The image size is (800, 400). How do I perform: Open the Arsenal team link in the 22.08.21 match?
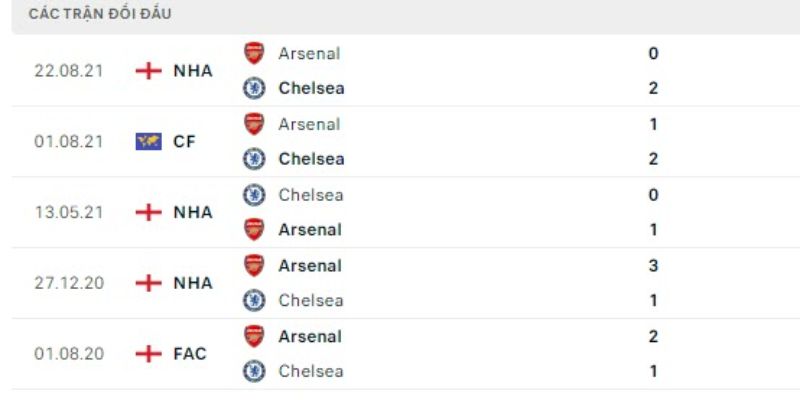coord(309,54)
